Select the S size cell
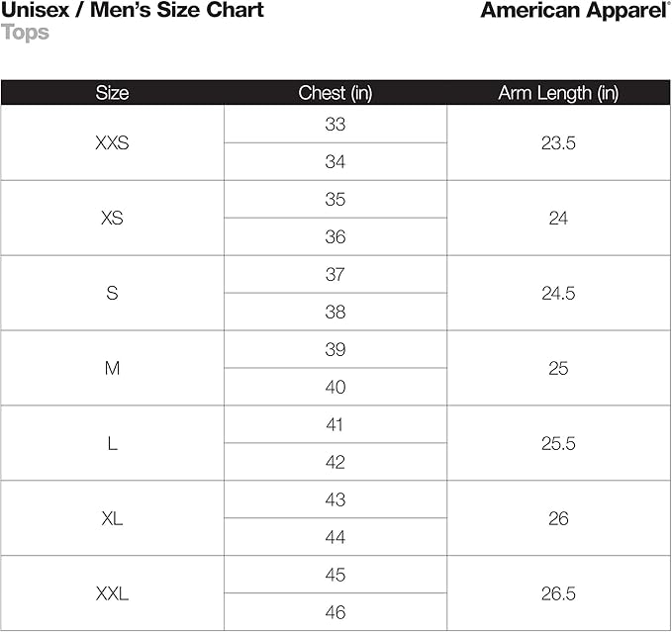The width and height of the screenshot is (672, 632). coord(112,294)
